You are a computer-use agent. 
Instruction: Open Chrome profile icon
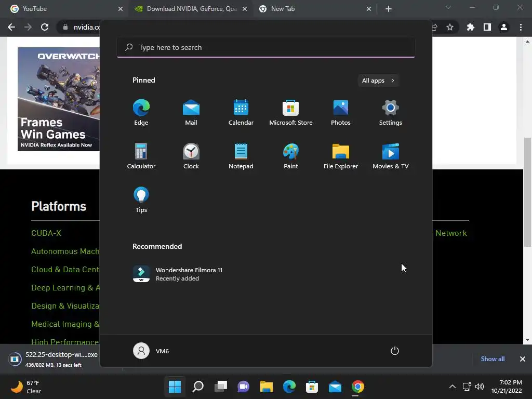(504, 27)
